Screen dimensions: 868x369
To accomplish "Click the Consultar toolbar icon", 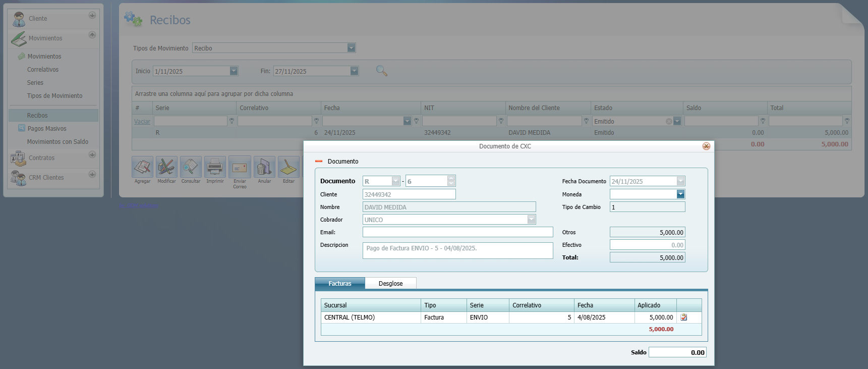I will [191, 167].
